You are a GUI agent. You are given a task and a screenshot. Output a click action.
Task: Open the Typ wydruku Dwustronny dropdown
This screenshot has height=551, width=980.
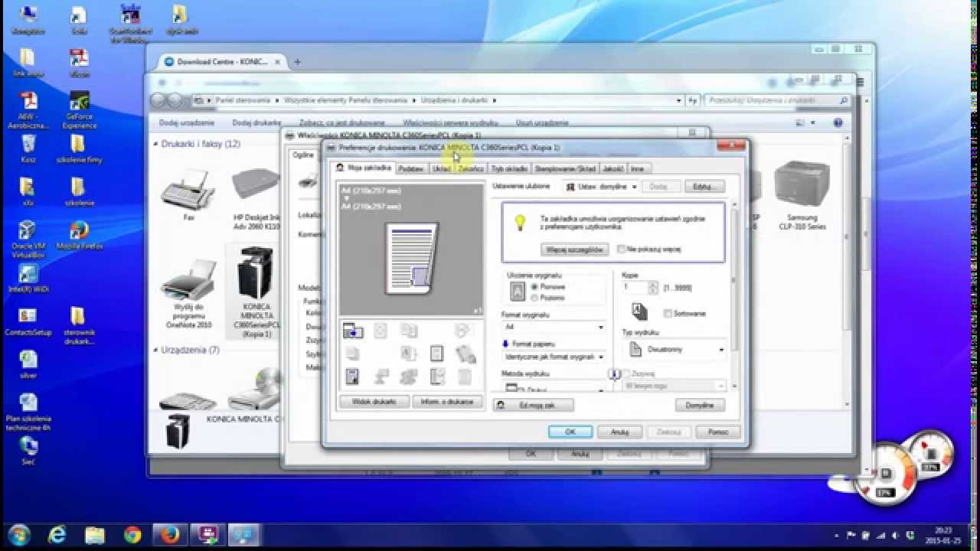pos(675,349)
